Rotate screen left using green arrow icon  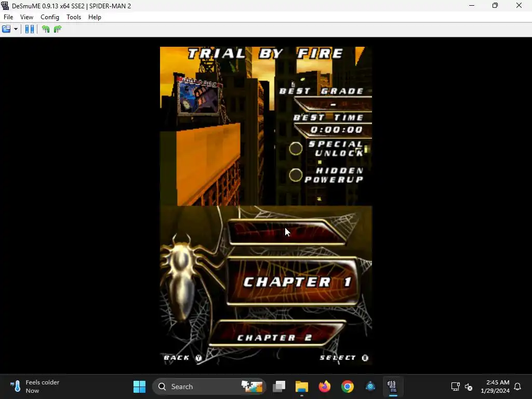[x=46, y=29]
